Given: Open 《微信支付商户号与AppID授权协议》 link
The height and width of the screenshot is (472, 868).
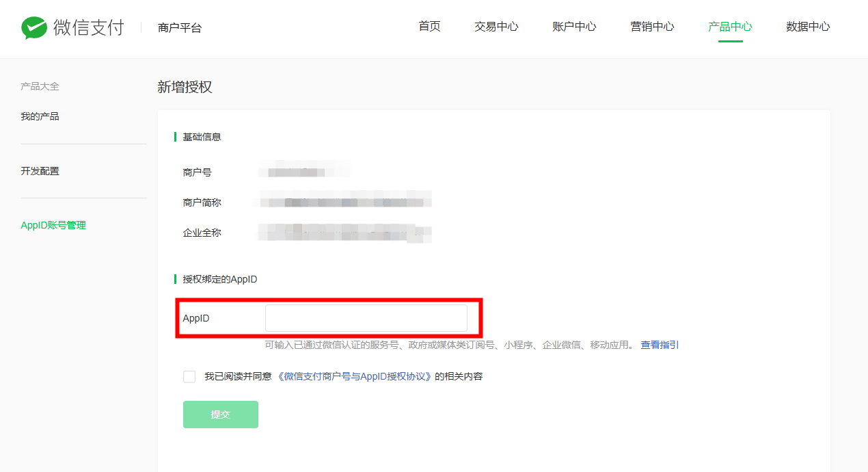Looking at the screenshot, I should point(355,376).
